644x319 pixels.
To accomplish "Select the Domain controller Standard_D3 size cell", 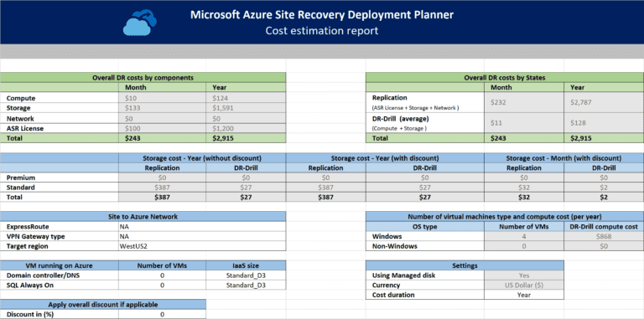I will (x=246, y=275).
